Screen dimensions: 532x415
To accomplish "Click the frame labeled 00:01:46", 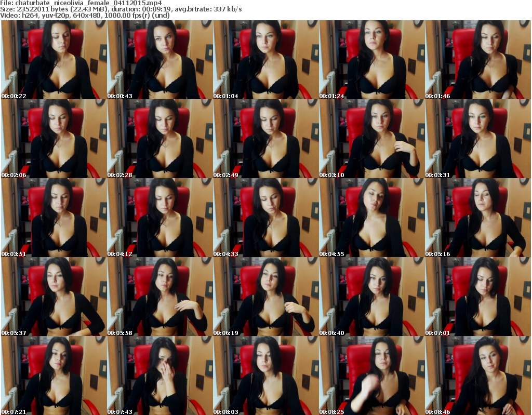I will 477,60.
